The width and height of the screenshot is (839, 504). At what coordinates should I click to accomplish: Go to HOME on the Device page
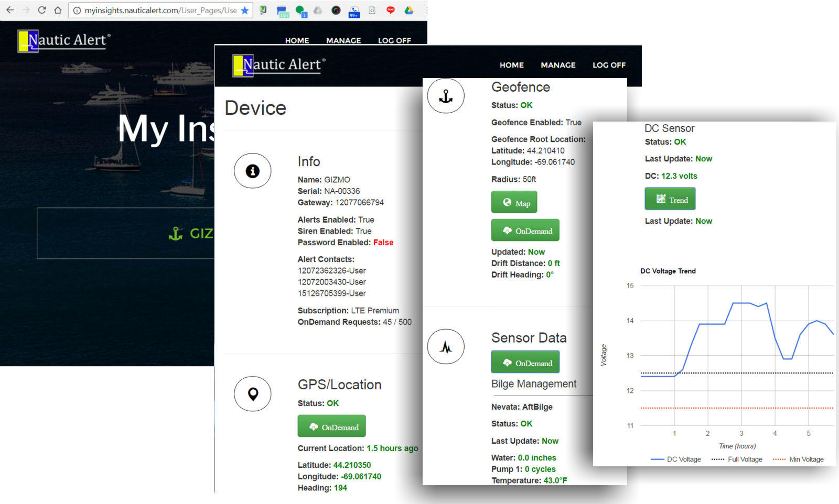[512, 65]
